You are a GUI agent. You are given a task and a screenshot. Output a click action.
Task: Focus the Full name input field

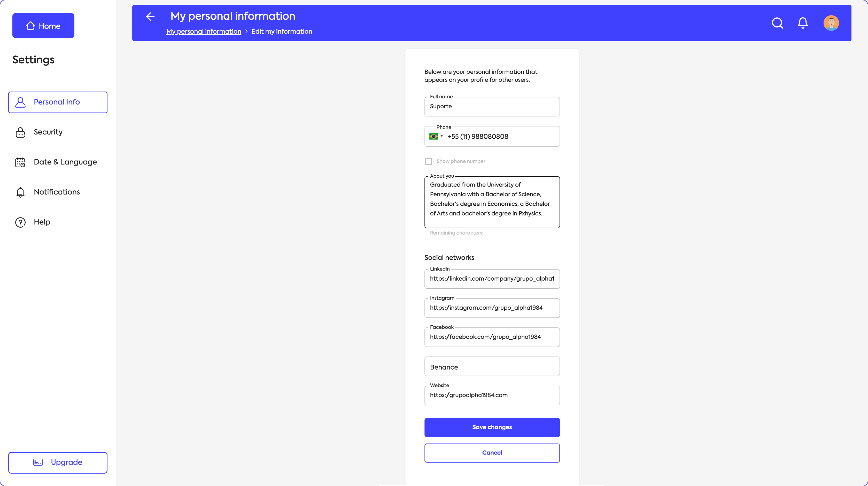point(492,107)
